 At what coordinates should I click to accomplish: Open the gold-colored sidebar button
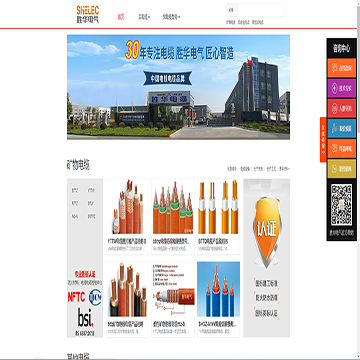tap(342, 168)
